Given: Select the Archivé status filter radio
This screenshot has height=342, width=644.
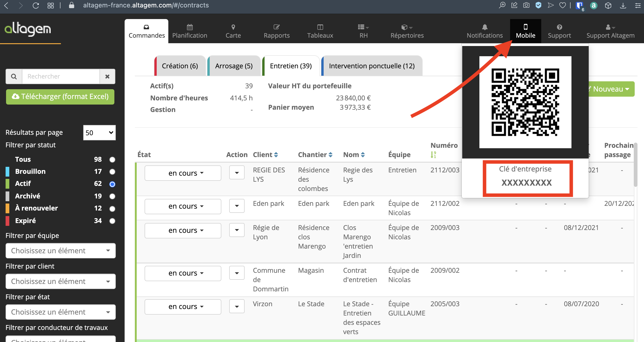Looking at the screenshot, I should [x=112, y=196].
